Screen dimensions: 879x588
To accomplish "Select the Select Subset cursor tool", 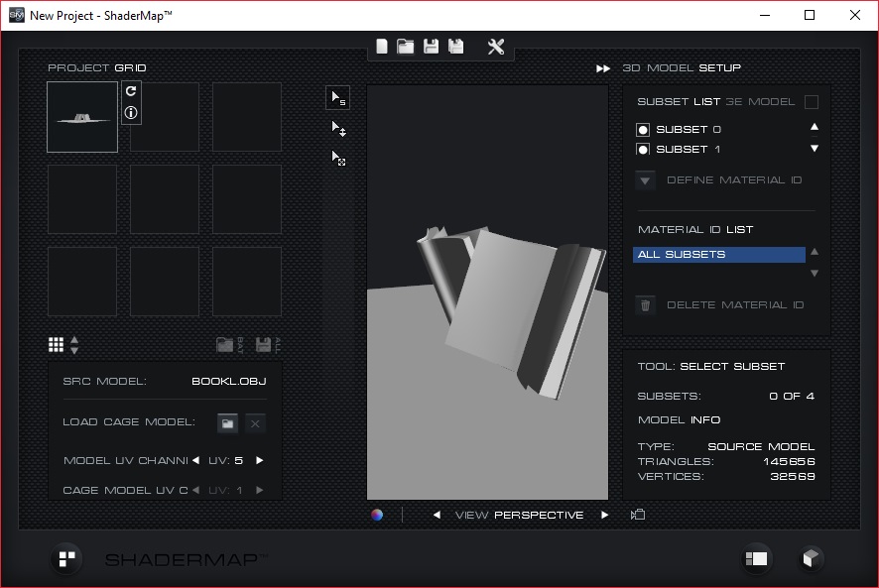I will tap(338, 98).
